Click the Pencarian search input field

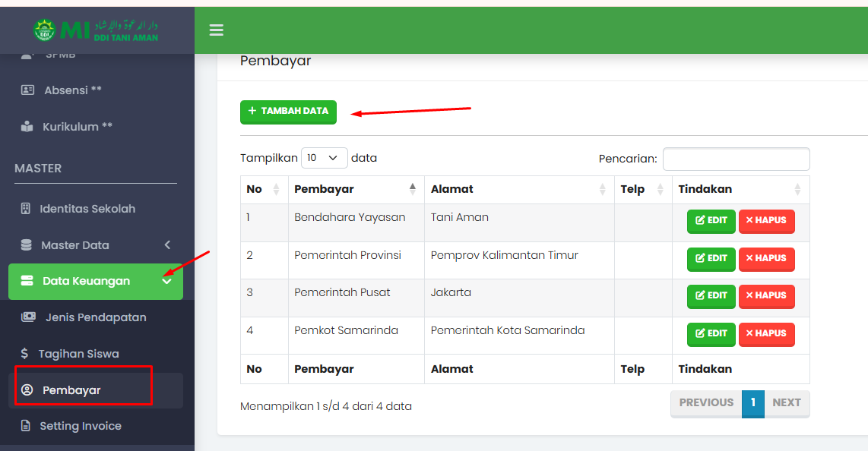click(x=736, y=159)
